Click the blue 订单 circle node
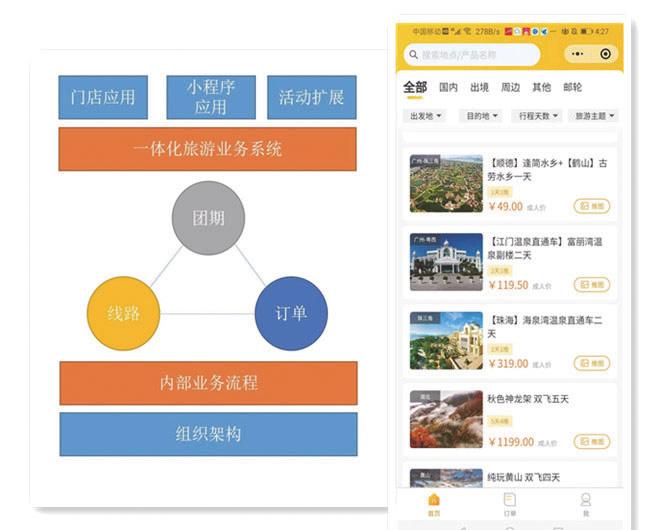Image resolution: width=650 pixels, height=530 pixels. pyautogui.click(x=291, y=313)
